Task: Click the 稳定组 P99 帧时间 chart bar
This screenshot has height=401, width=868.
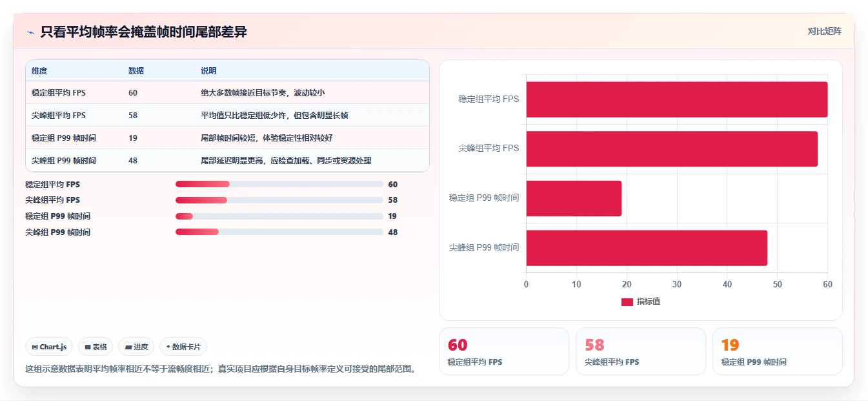Action: coord(574,198)
